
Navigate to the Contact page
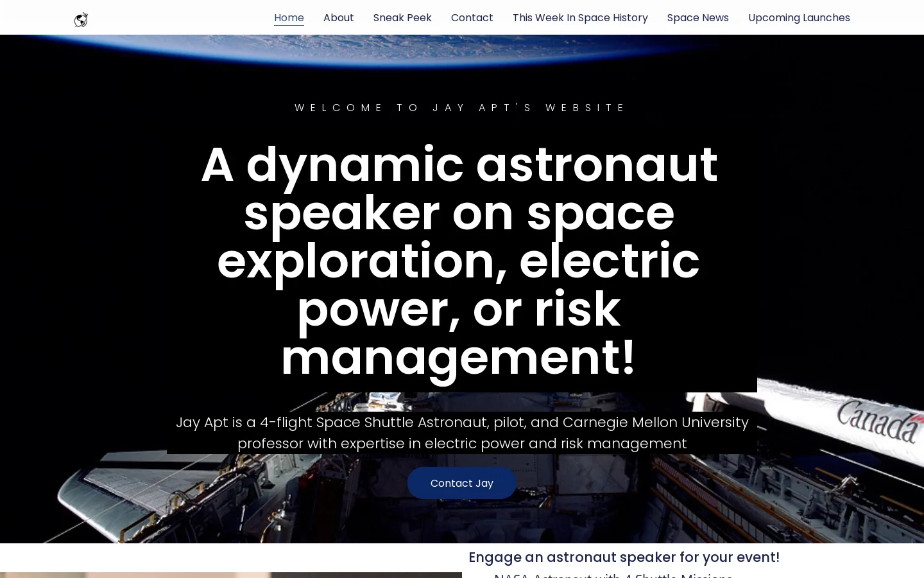[x=472, y=18]
